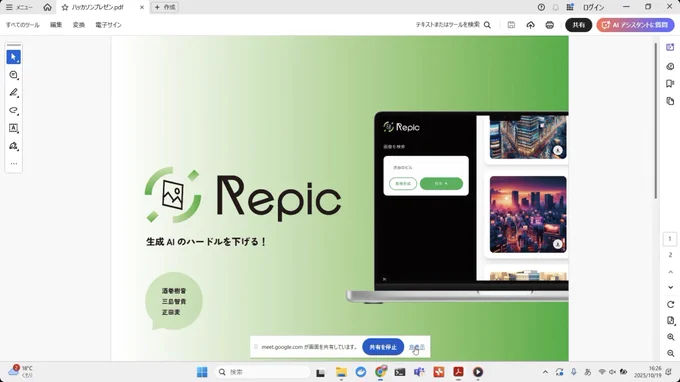Image resolution: width=680 pixels, height=382 pixels.
Task: Click the cloud upload icon
Action: pyautogui.click(x=530, y=25)
